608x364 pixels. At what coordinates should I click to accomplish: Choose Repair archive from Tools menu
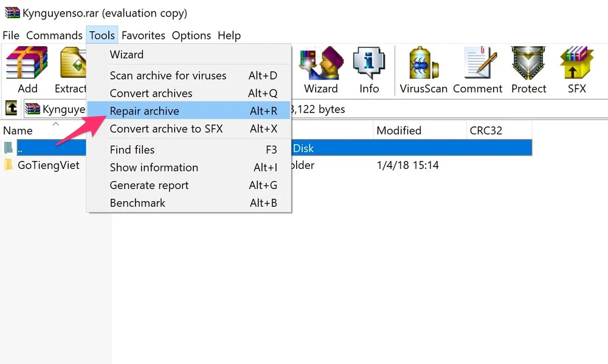[x=144, y=111]
